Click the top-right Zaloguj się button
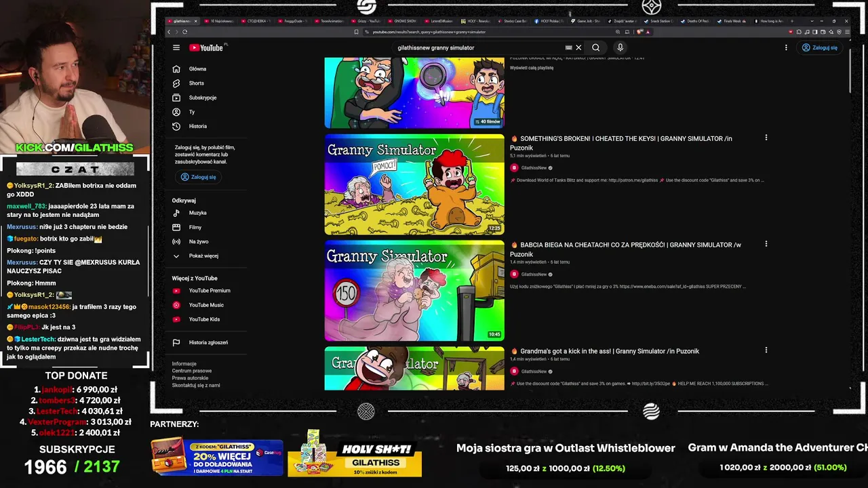 click(x=820, y=47)
